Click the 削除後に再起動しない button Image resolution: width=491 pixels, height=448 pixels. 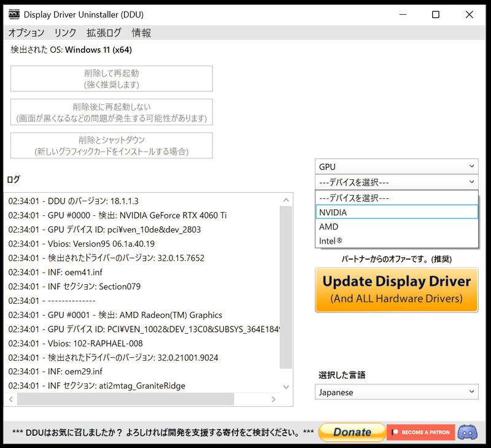coord(111,112)
